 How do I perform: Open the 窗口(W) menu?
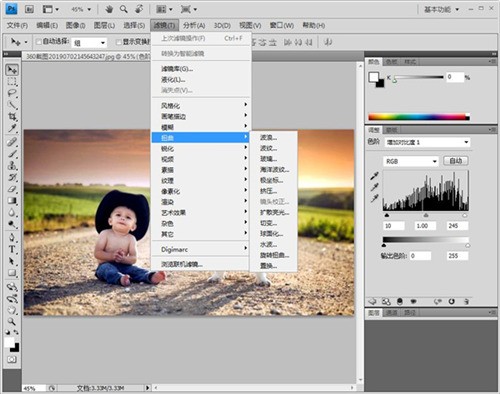[x=282, y=25]
